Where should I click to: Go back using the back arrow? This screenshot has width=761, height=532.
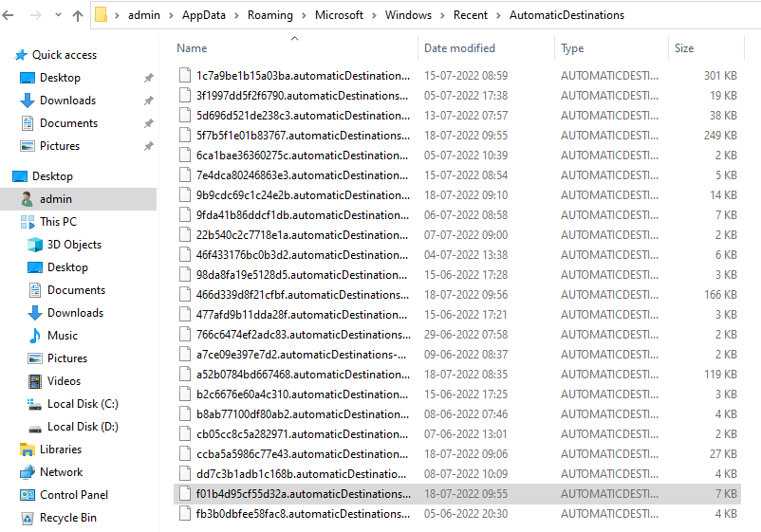point(8,15)
